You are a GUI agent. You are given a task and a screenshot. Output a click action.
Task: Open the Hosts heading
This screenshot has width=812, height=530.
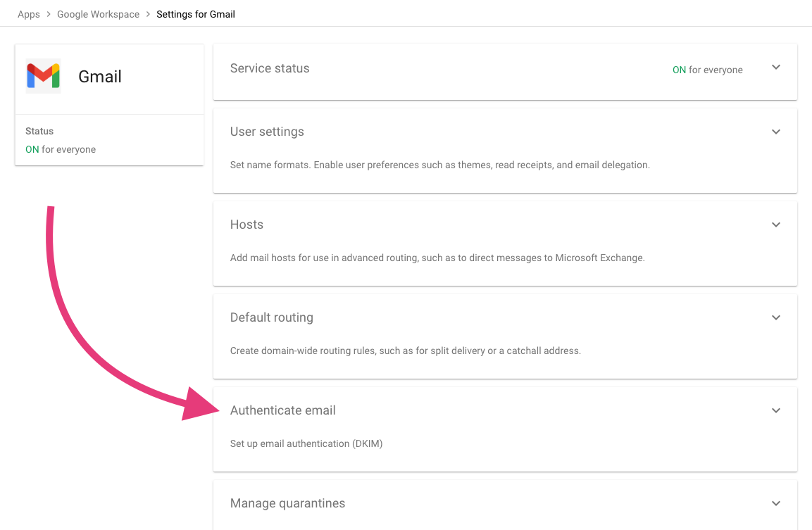coord(246,225)
